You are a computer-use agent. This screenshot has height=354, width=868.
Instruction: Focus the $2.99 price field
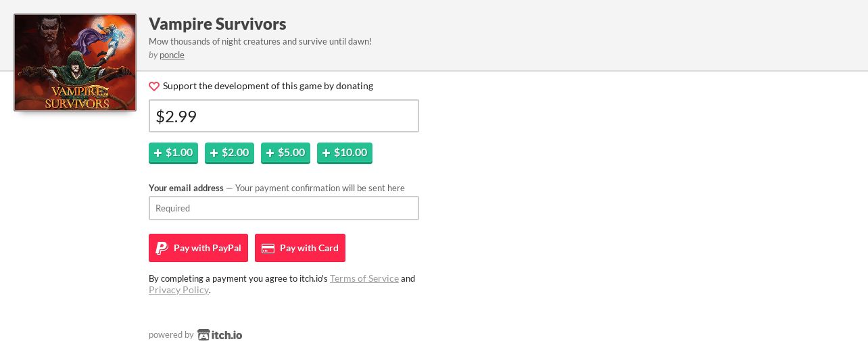pos(284,116)
